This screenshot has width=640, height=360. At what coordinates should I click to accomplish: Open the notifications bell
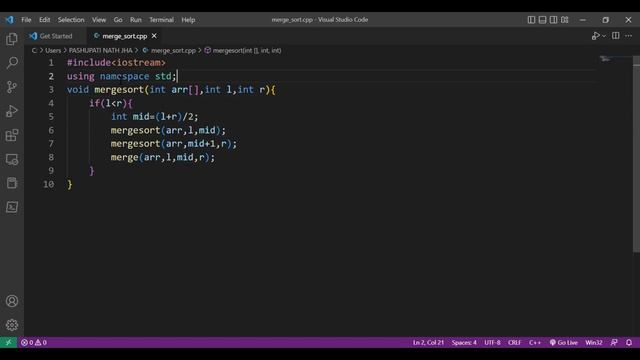(x=629, y=342)
